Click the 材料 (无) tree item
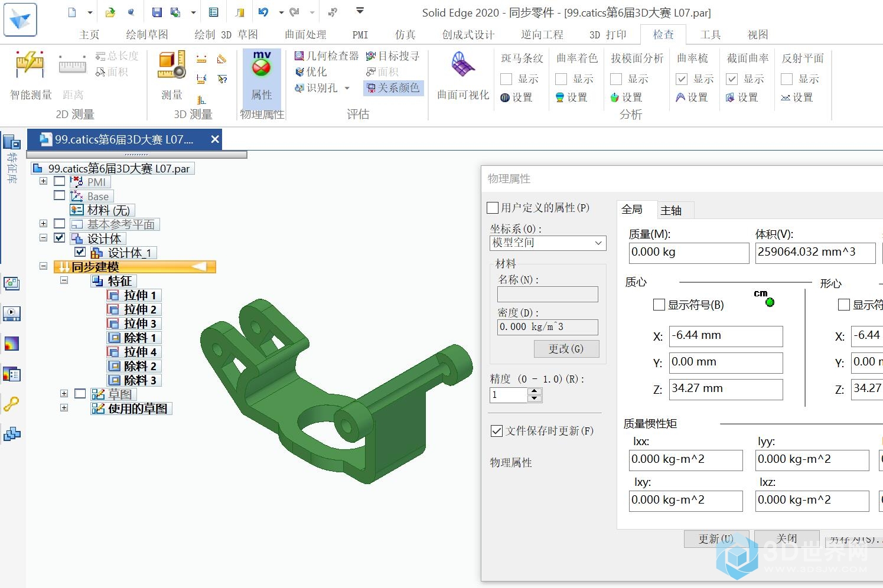883x588 pixels. 103,210
